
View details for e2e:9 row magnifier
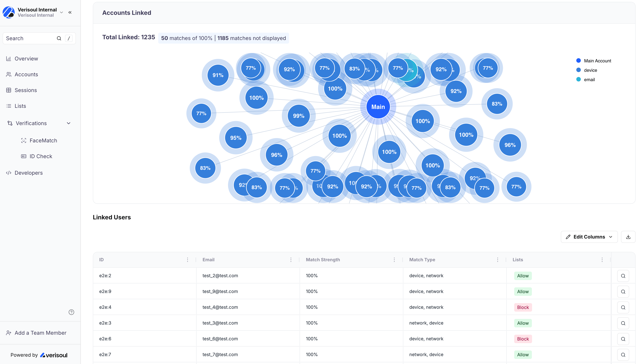pos(623,292)
